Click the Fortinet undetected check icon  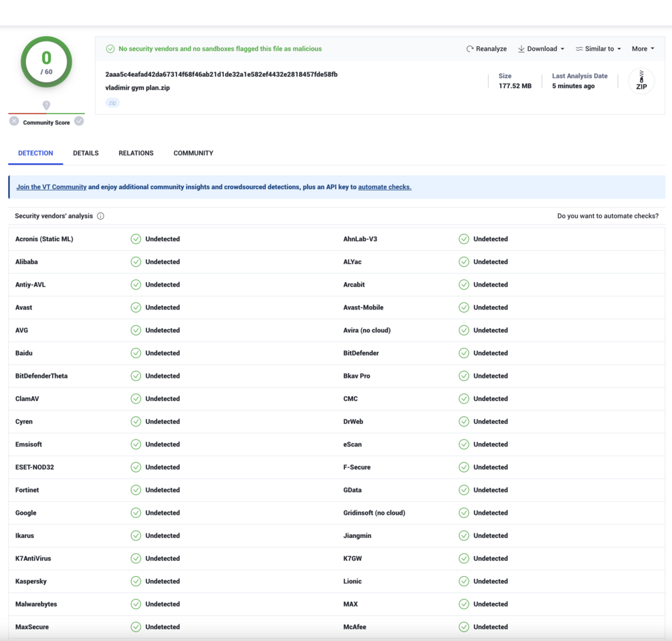click(136, 490)
